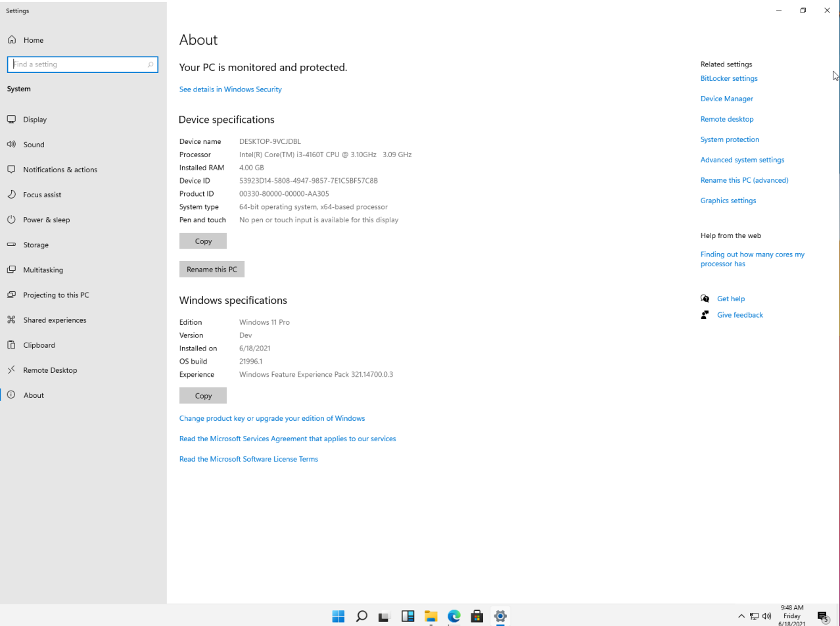Viewport: 840px width, 626px height.
Task: Click the Display monitor icon
Action: click(11, 120)
